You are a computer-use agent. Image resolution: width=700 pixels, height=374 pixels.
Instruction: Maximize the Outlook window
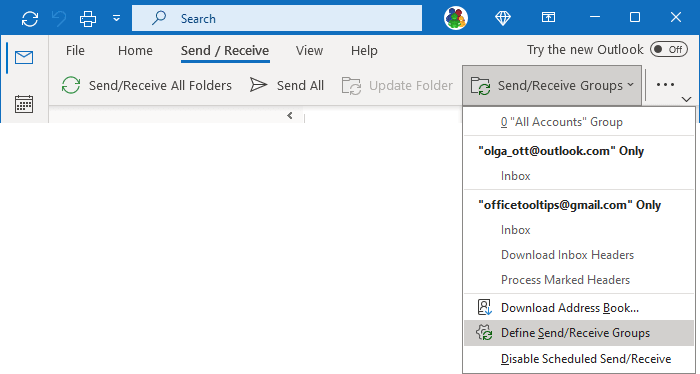[635, 17]
